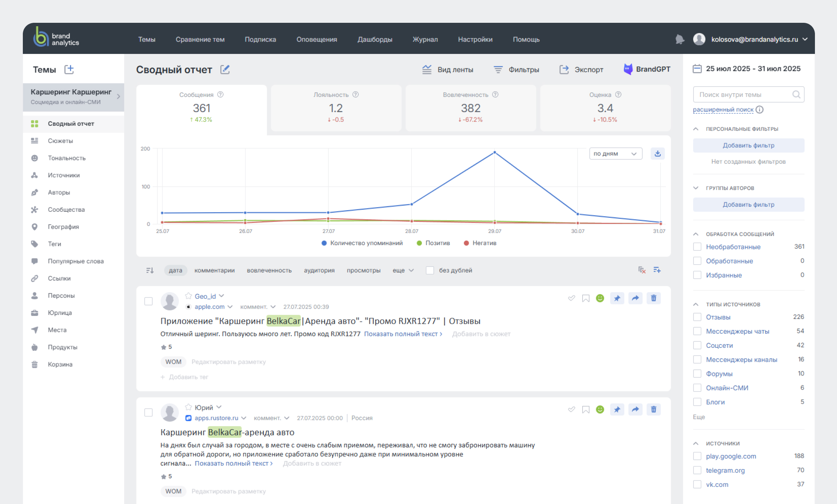Open Сравнение тем in top menu
The height and width of the screenshot is (504, 837).
[200, 39]
